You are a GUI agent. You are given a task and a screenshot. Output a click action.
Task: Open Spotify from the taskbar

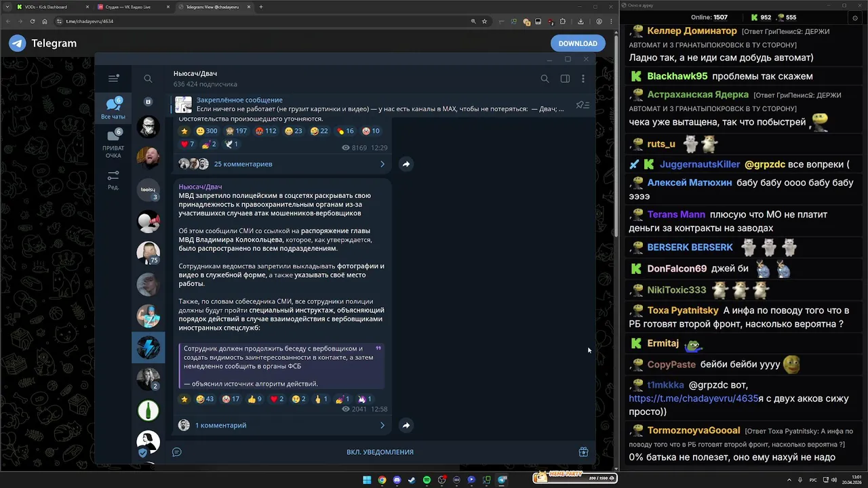click(x=427, y=480)
